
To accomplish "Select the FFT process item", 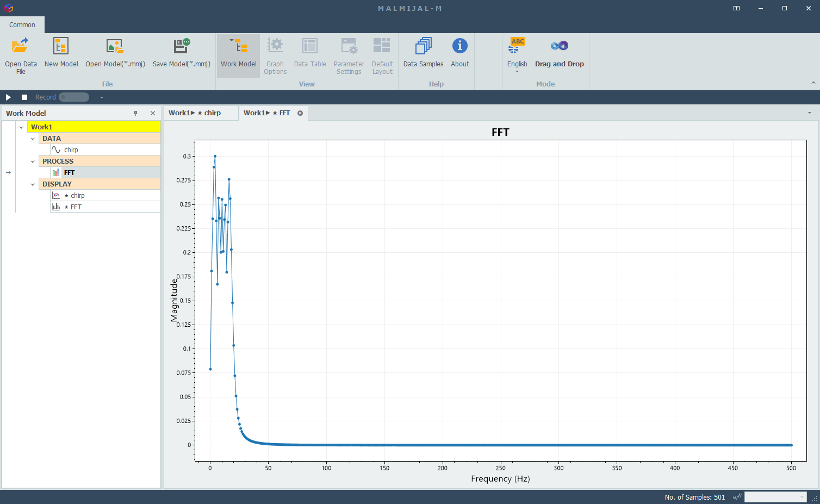I will (x=105, y=173).
